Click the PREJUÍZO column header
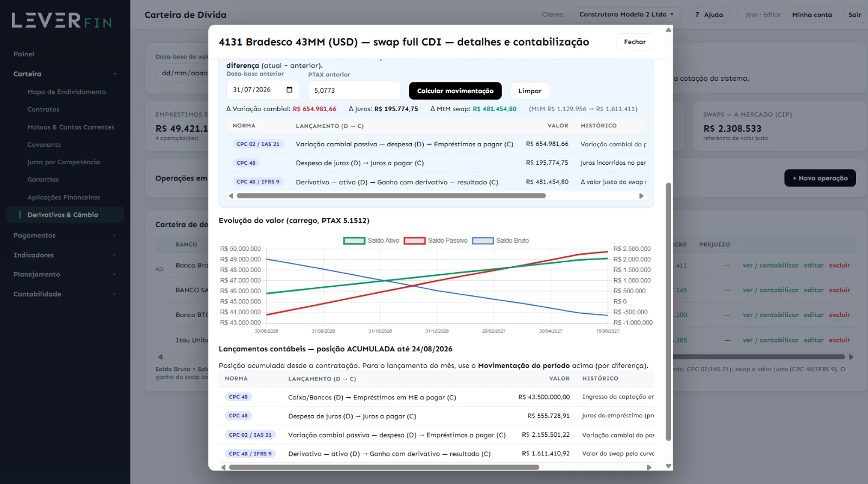This screenshot has width=868, height=484. pos(714,244)
